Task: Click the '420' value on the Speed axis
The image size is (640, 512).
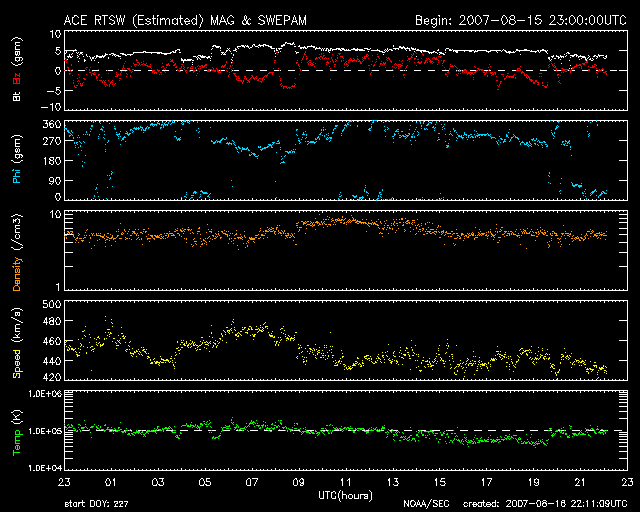Action: click(x=52, y=377)
